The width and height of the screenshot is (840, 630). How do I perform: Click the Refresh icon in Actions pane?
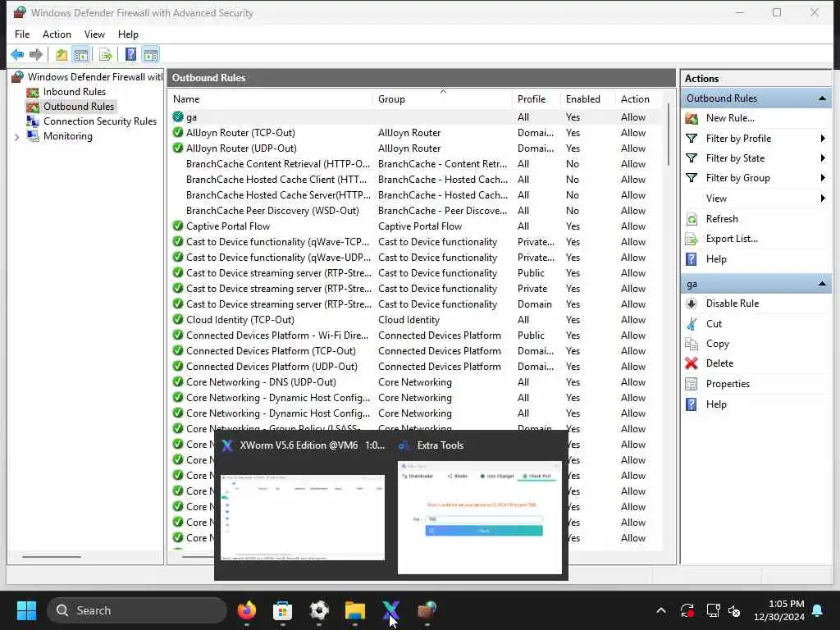click(x=692, y=219)
